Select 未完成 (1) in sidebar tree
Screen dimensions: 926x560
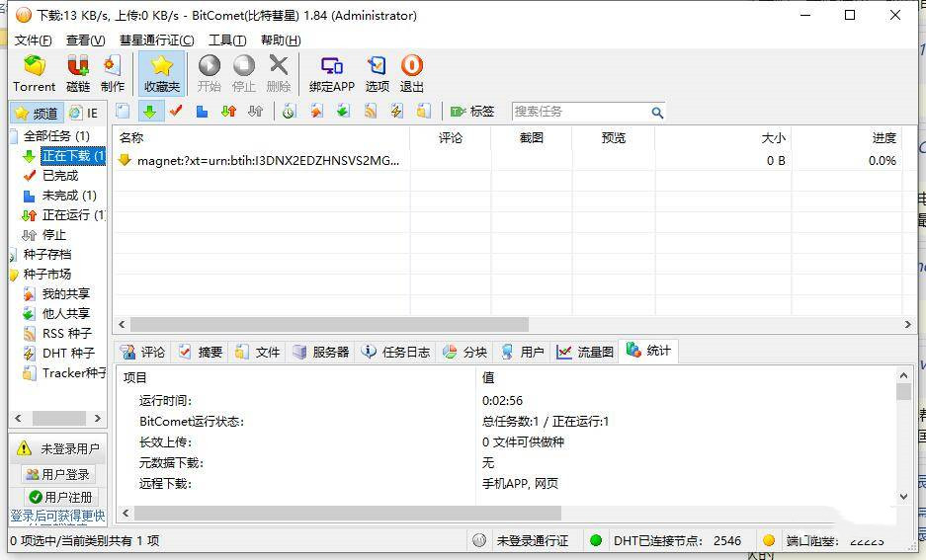[69, 196]
